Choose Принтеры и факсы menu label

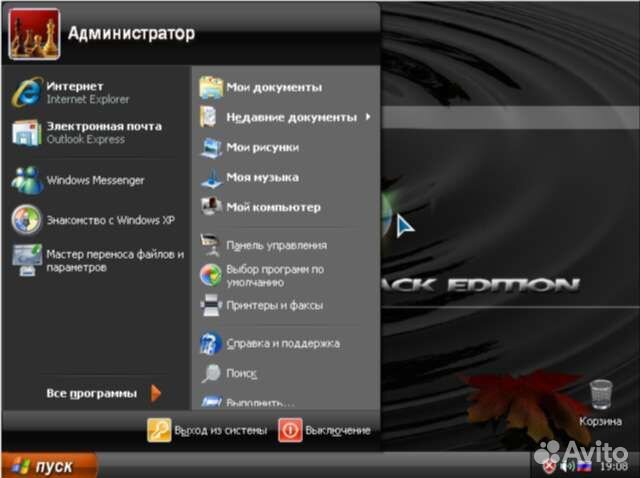pyautogui.click(x=275, y=305)
